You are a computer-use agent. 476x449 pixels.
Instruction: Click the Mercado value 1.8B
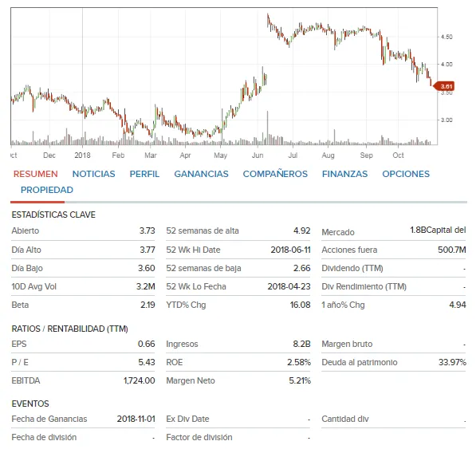click(x=418, y=230)
